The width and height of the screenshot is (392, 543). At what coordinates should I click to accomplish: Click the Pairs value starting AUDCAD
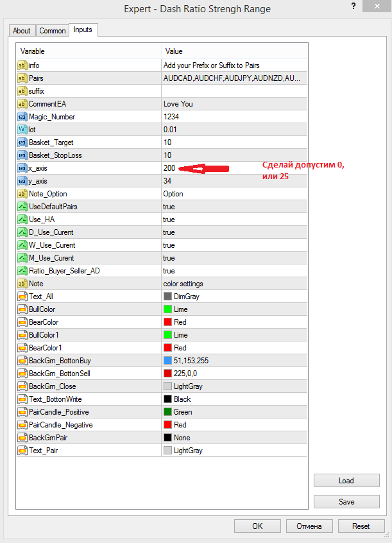[234, 78]
